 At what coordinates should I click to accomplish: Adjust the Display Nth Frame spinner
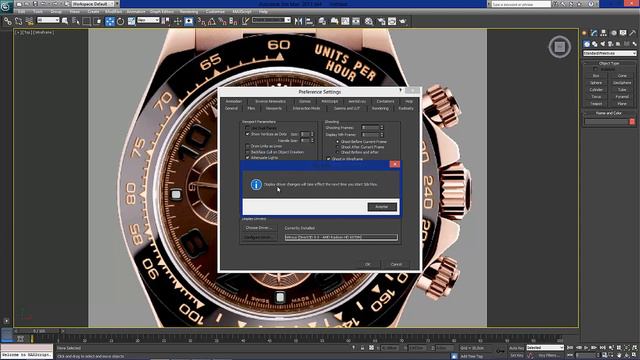[382, 134]
